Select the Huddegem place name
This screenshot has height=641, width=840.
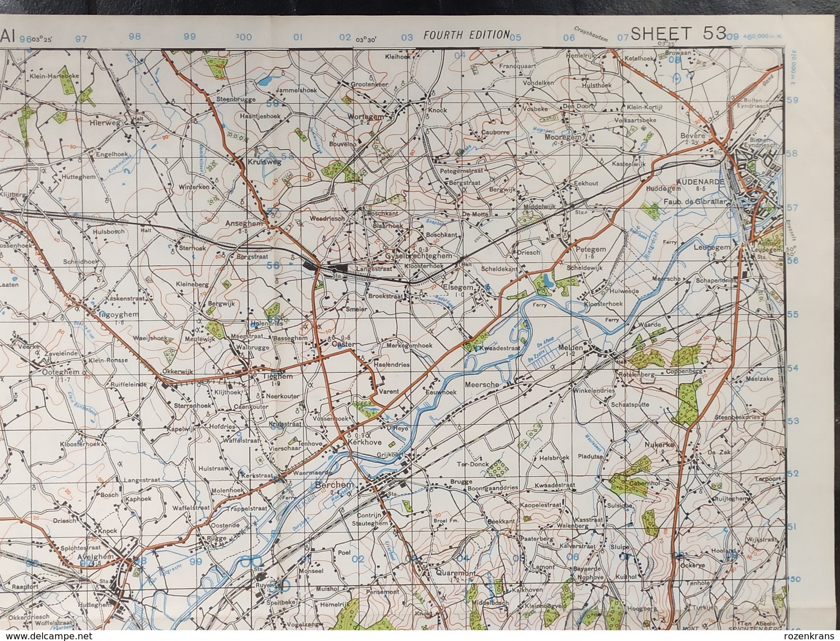(x=662, y=187)
